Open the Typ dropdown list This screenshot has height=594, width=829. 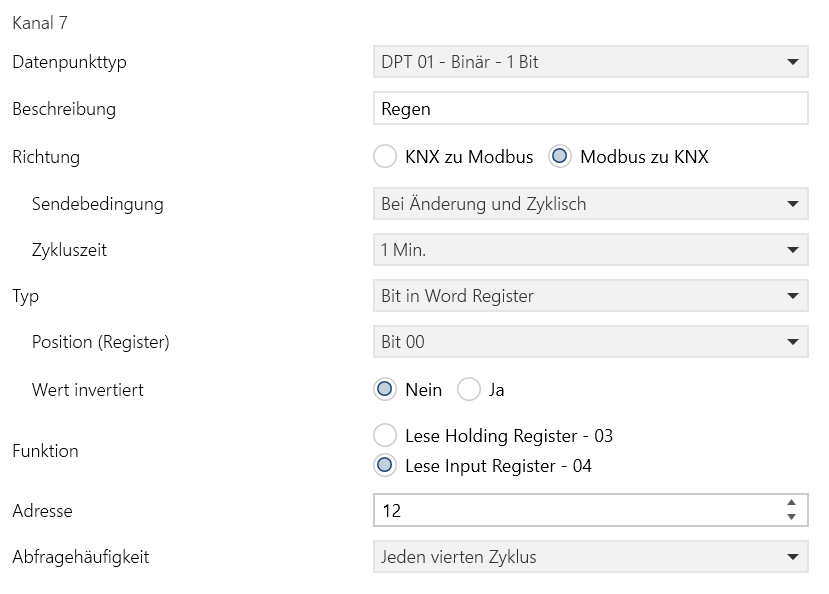588,296
